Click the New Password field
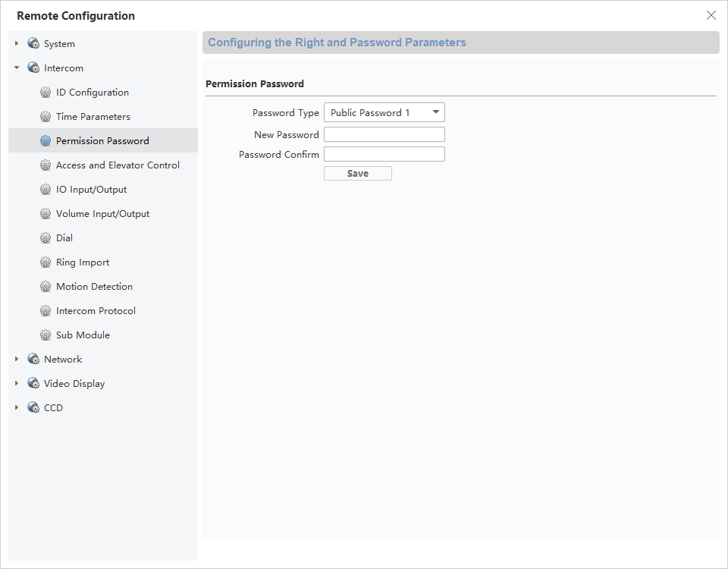Viewport: 728px width, 569px height. (x=384, y=135)
